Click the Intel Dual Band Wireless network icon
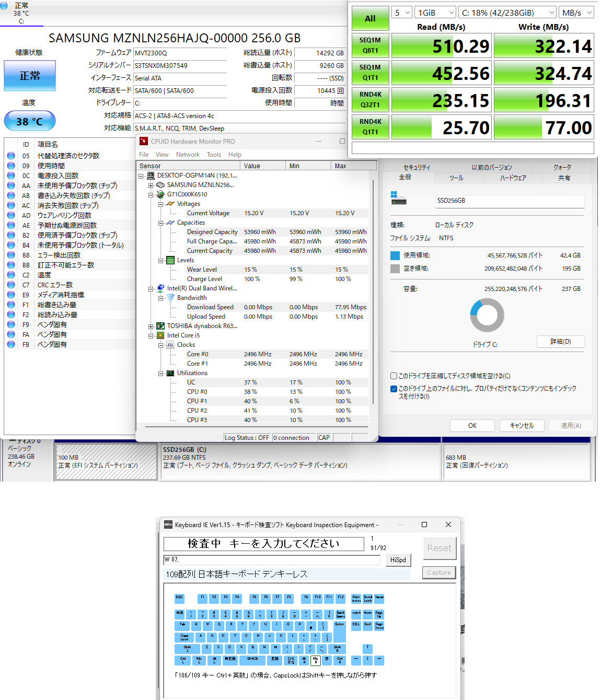 point(161,288)
